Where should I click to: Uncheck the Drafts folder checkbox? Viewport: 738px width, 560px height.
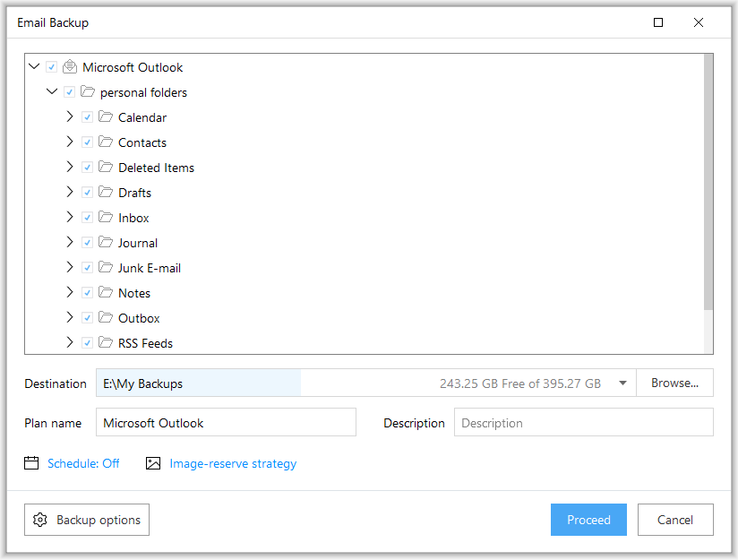click(x=87, y=192)
